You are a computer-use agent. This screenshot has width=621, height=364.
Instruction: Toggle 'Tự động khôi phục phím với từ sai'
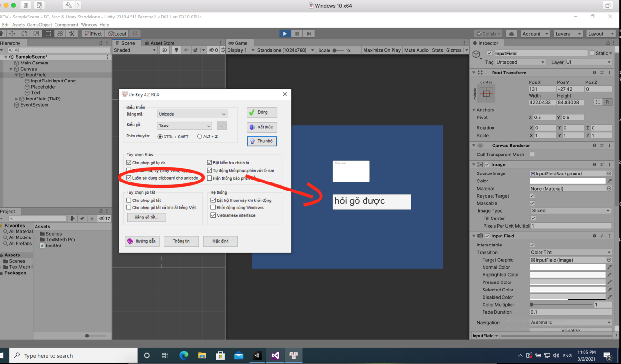point(210,170)
